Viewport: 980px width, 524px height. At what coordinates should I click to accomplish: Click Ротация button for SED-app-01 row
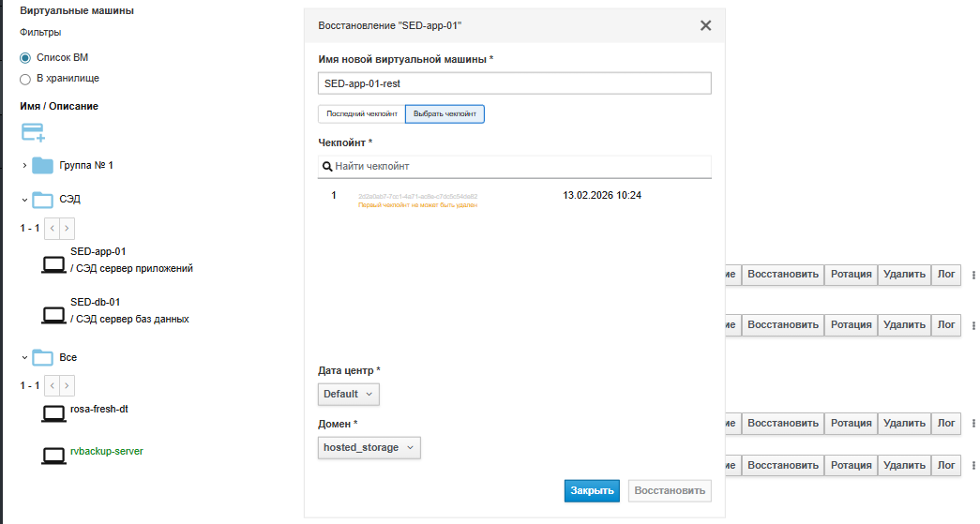coord(851,275)
